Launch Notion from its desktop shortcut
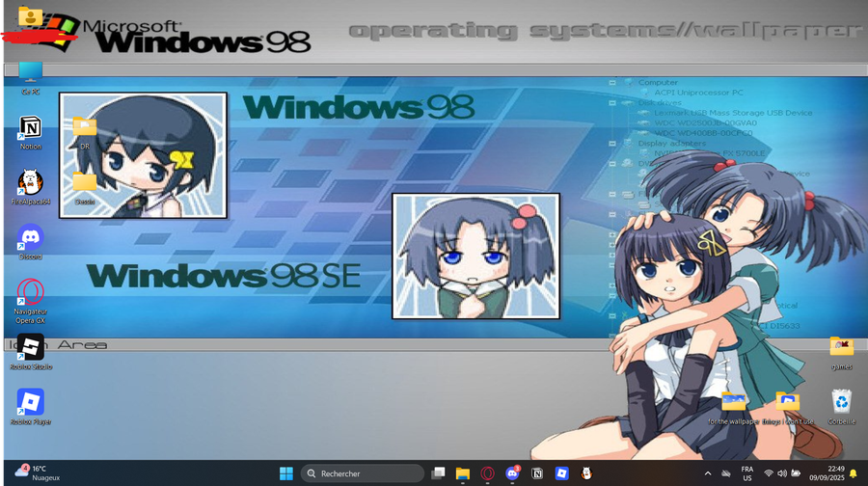Screen dimensions: 868x486 click(x=31, y=133)
